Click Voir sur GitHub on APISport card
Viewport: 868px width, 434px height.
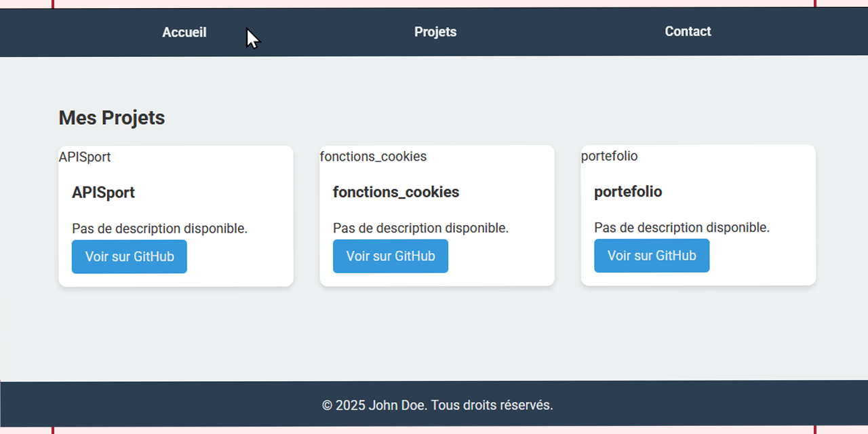click(129, 256)
